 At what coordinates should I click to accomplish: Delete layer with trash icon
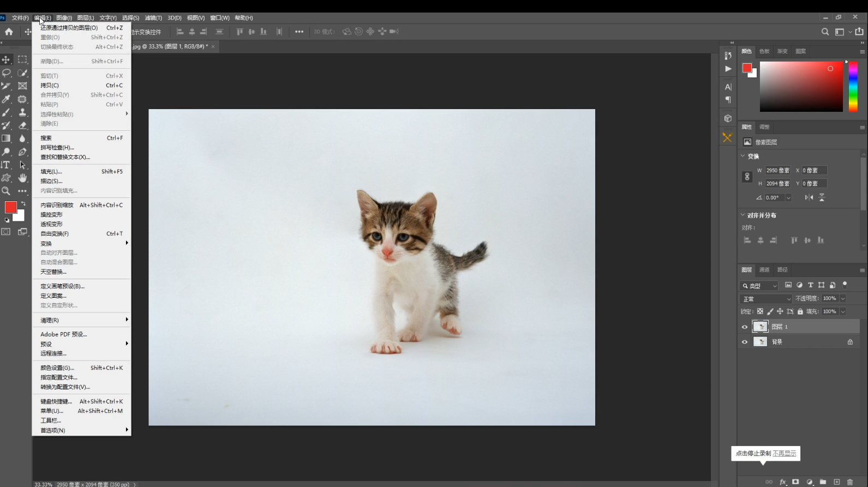tap(850, 482)
